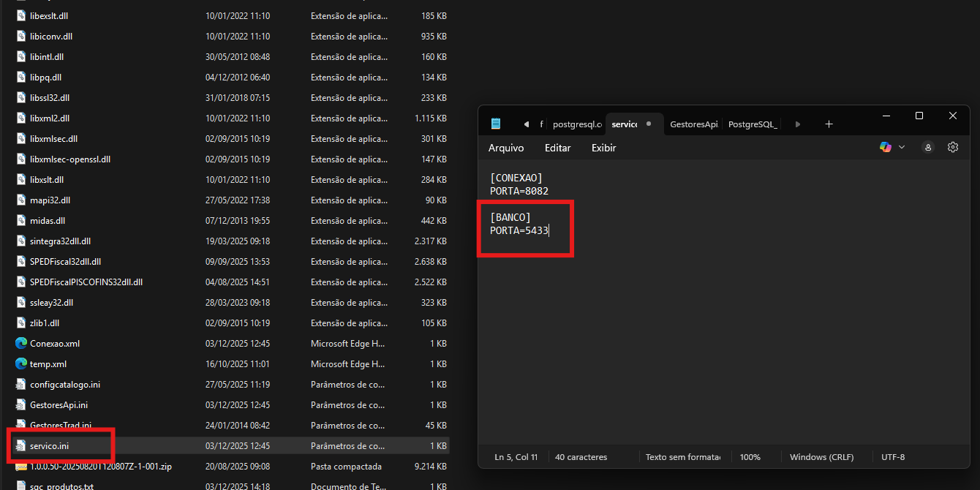980x490 pixels.
Task: Click the zip archive file icon
Action: click(20, 466)
